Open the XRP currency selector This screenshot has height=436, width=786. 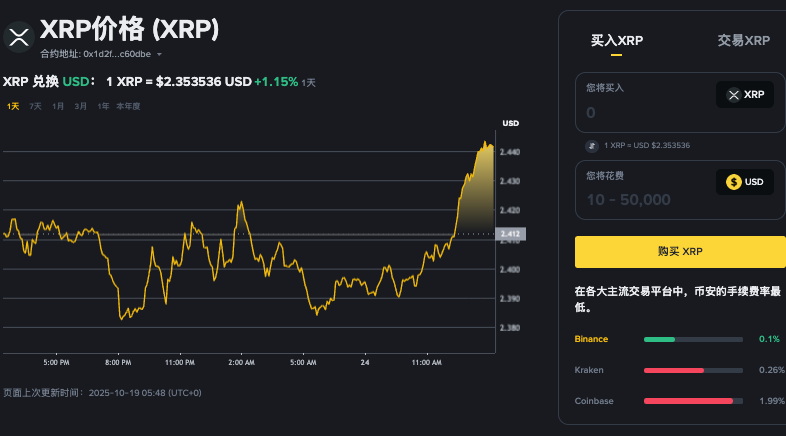745,95
